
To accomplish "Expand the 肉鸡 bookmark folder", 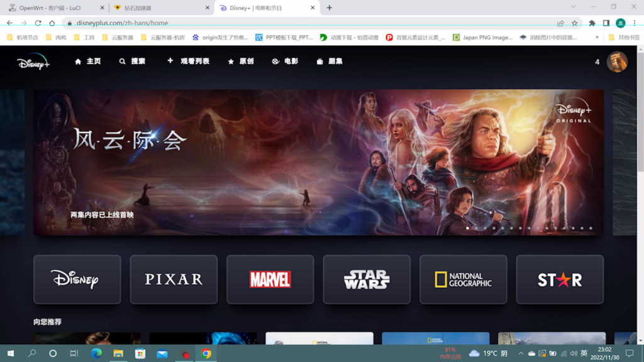I will pos(56,37).
